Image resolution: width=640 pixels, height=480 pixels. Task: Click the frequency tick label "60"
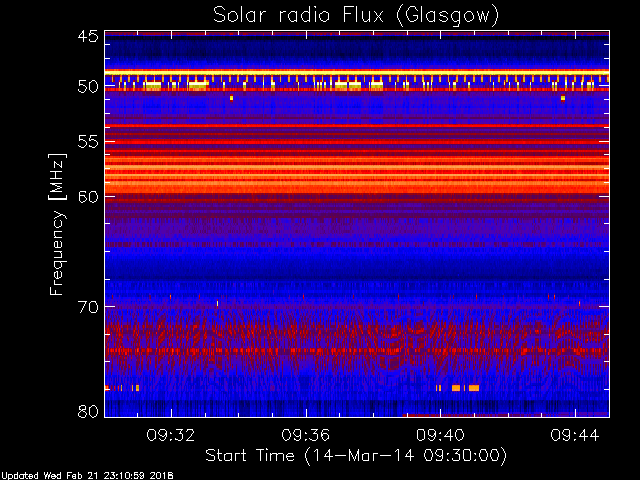click(88, 197)
